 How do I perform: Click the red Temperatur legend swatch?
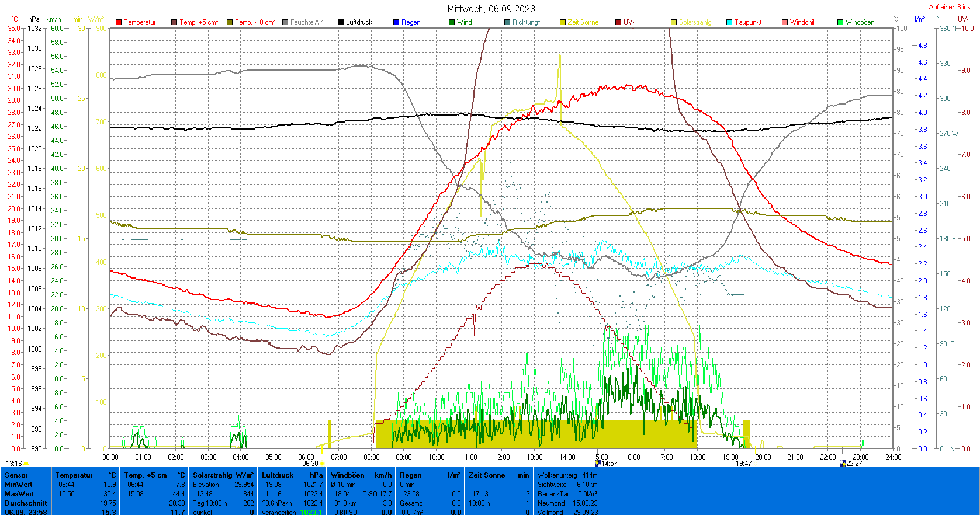[x=119, y=22]
